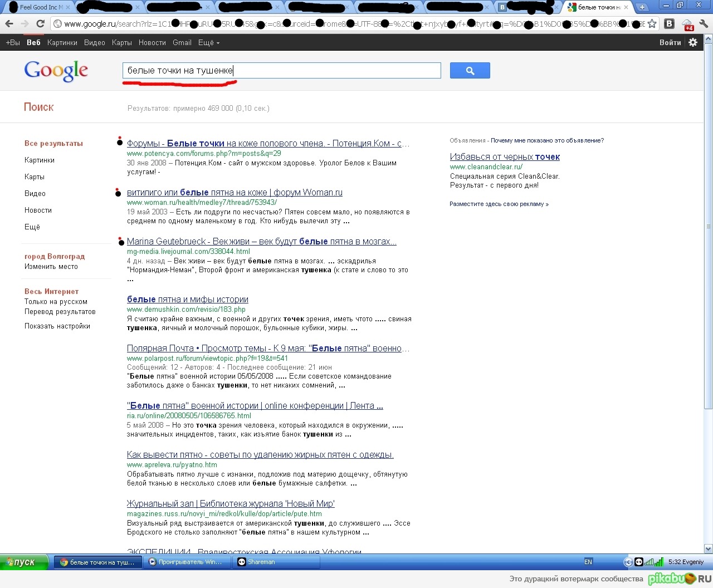This screenshot has height=588, width=713.
Task: Open 'Как вывести пятно' result
Action: (260, 454)
